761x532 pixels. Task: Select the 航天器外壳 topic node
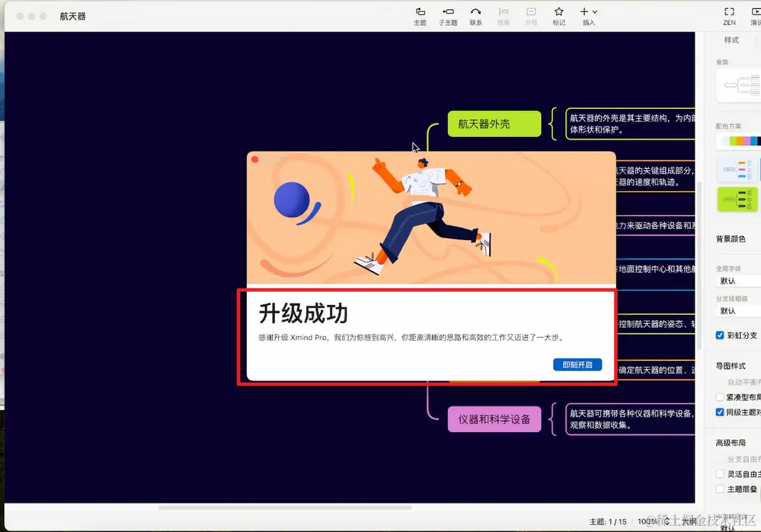(494, 124)
